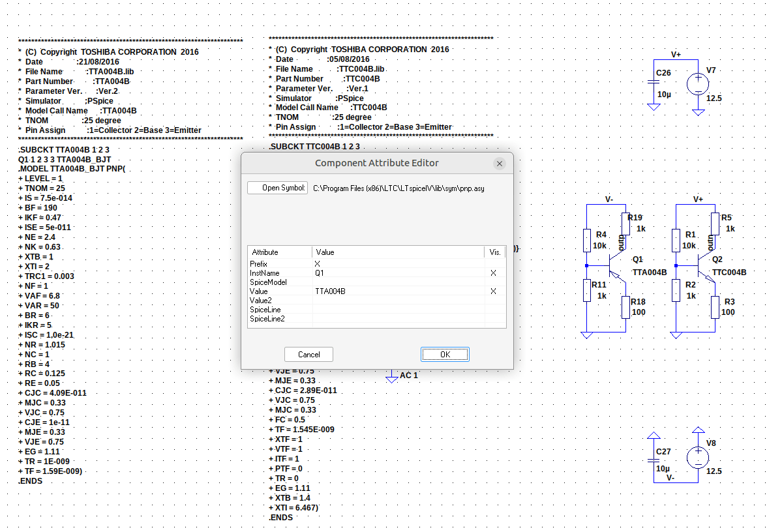Select the R2 resistor symbol
The width and height of the screenshot is (767, 532).
coord(676,289)
